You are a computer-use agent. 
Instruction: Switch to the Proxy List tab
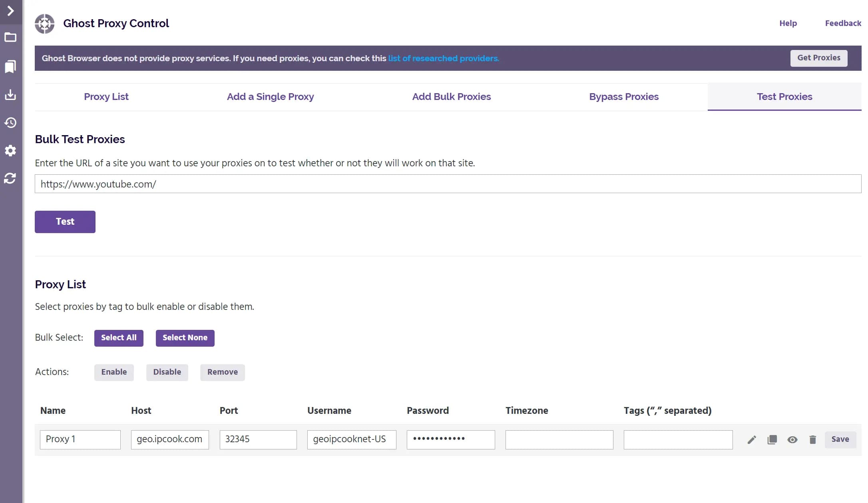tap(106, 97)
